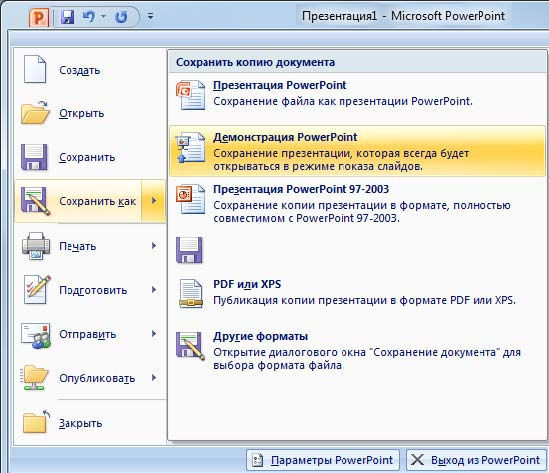Click description Сохранение презентации, которая всегда будет
The height and width of the screenshot is (473, 549).
point(341,160)
